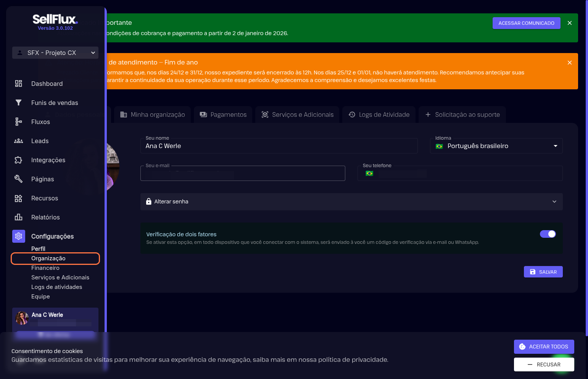This screenshot has height=379, width=588.
Task: Click the Configurações gear icon
Action: (x=19, y=236)
